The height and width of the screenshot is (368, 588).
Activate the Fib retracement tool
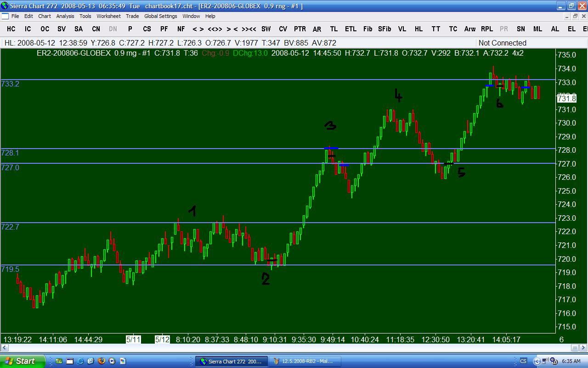(x=367, y=29)
